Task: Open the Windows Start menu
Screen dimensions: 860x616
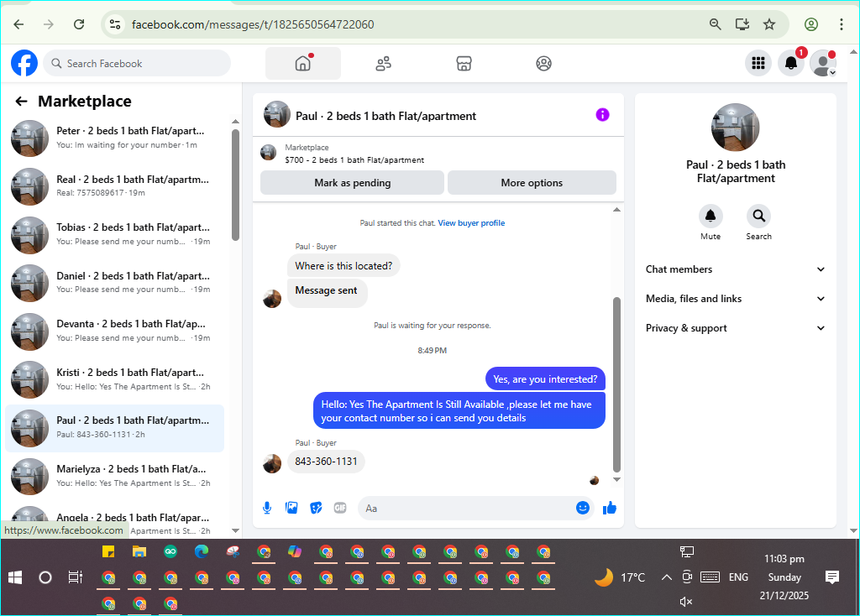Action: tap(15, 577)
